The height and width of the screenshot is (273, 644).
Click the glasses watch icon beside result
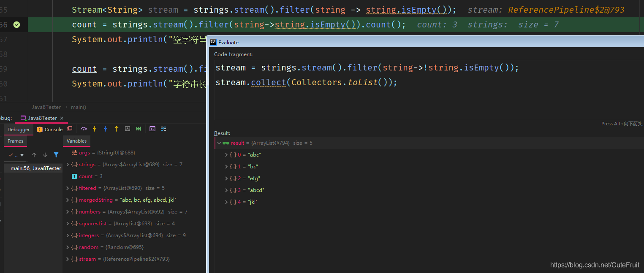(226, 143)
